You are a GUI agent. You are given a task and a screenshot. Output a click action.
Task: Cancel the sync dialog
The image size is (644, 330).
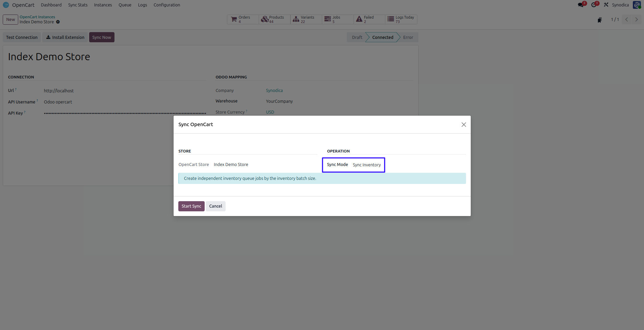point(215,206)
